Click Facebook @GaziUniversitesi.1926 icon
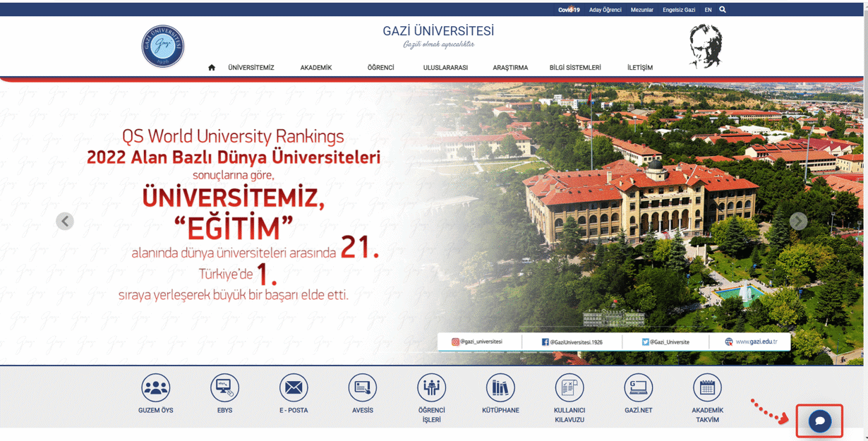 [545, 342]
